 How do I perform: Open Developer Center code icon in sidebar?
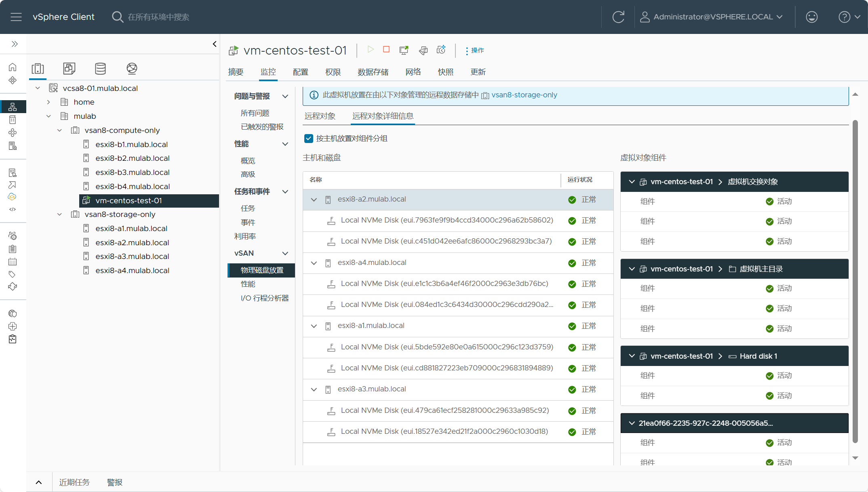click(13, 209)
